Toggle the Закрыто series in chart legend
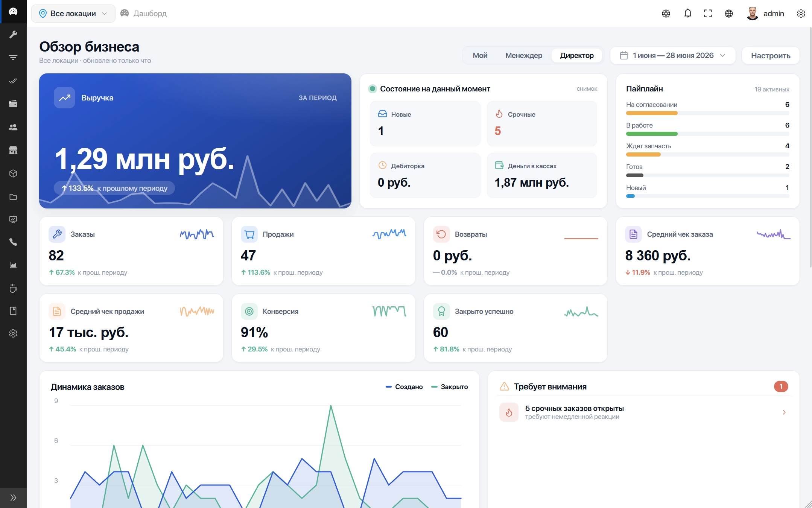This screenshot has height=508, width=812. tap(450, 387)
